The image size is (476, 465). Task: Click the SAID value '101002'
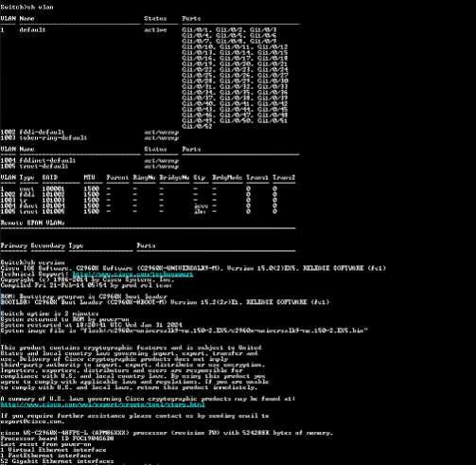(x=53, y=194)
